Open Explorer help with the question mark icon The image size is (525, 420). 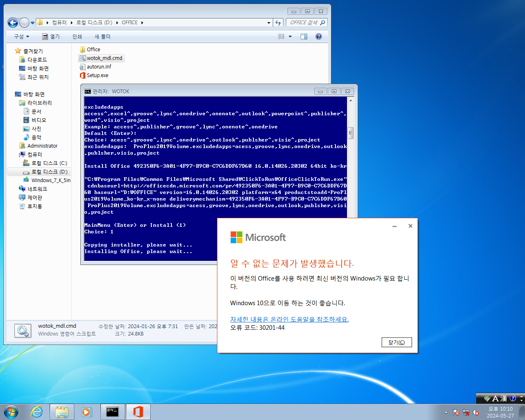pyautogui.click(x=319, y=37)
